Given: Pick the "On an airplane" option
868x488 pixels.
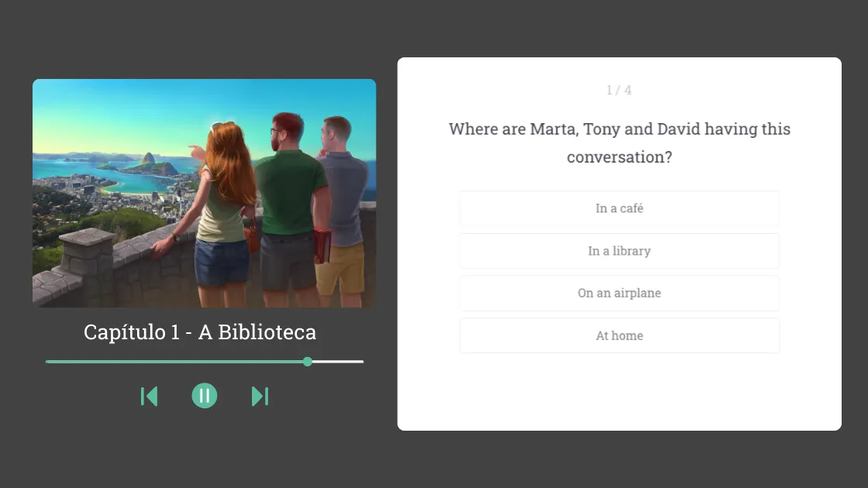Looking at the screenshot, I should coord(619,294).
